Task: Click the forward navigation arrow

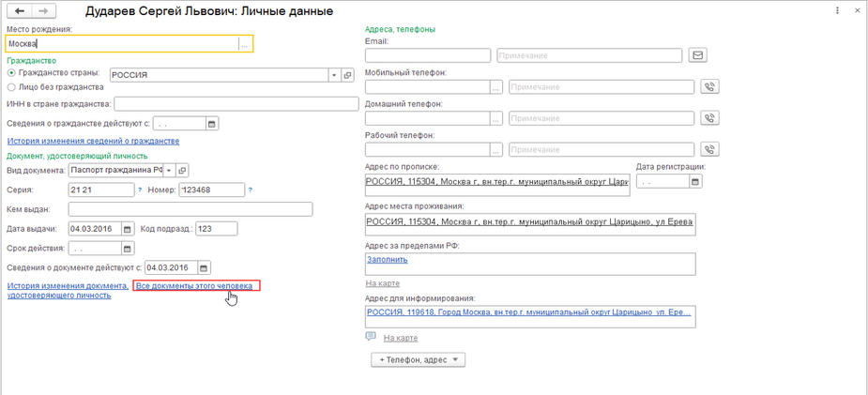Action: [43, 11]
